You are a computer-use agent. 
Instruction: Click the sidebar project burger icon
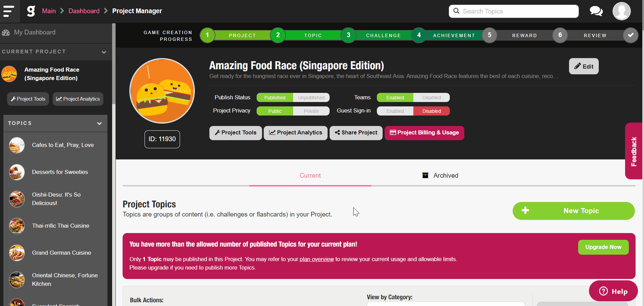tap(9, 74)
